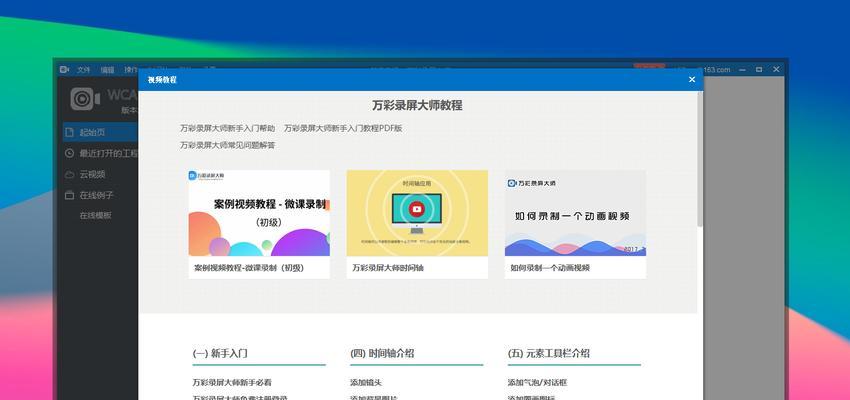
Task: Open 万彩录屏大师新手入门教程PDF版 link
Action: click(343, 128)
